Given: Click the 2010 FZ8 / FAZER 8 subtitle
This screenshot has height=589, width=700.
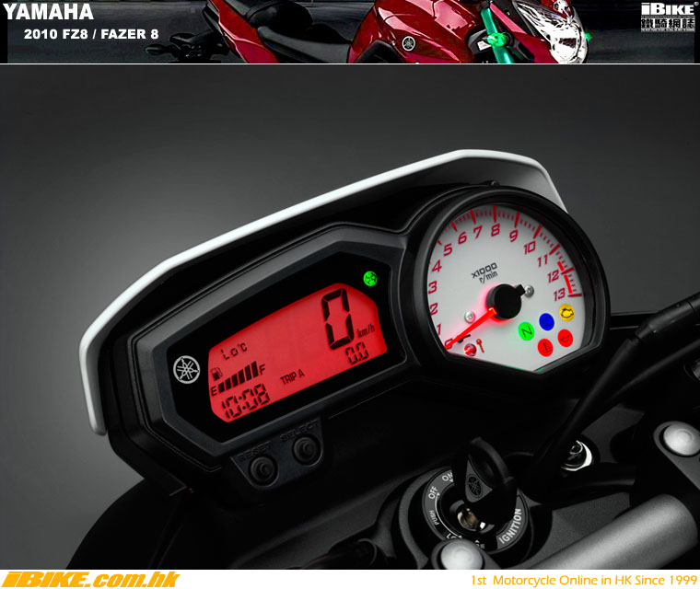Looking at the screenshot, I should coord(91,34).
